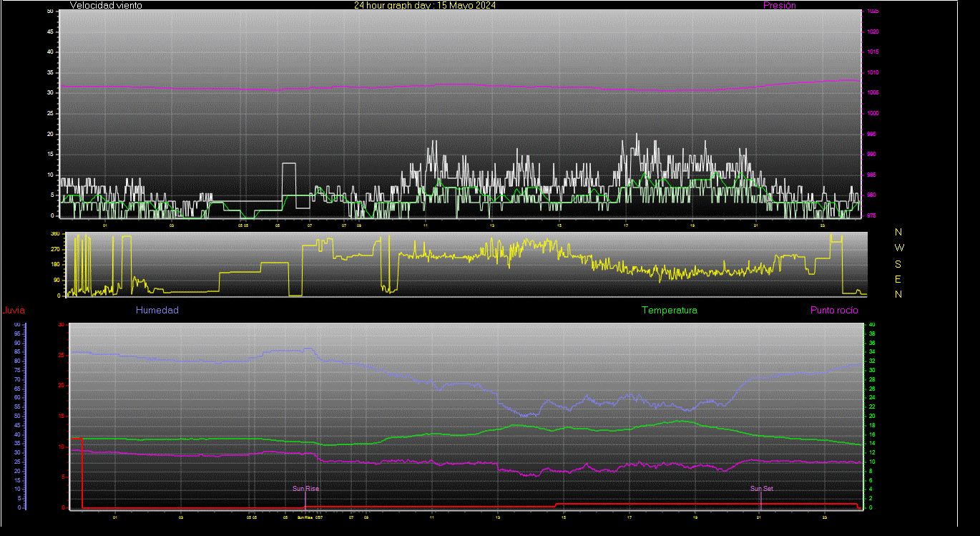Click the '985' value on pressure axis
Image resolution: width=980 pixels, height=536 pixels.
click(871, 175)
